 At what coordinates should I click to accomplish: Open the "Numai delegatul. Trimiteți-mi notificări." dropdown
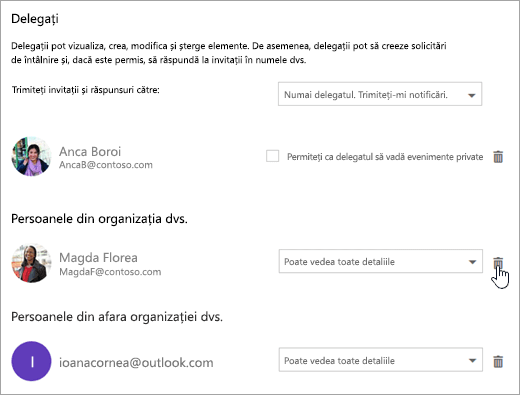pos(380,94)
